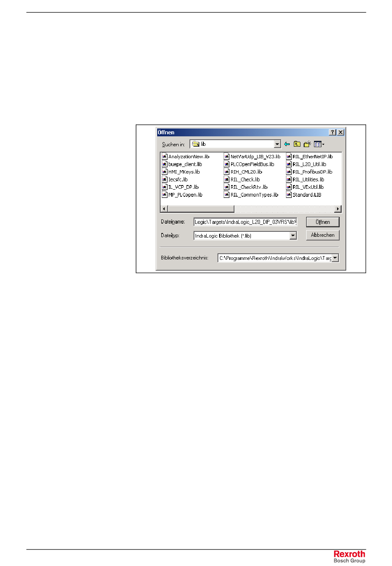Click the help question mark button
The image size is (392, 566).
tap(333, 132)
